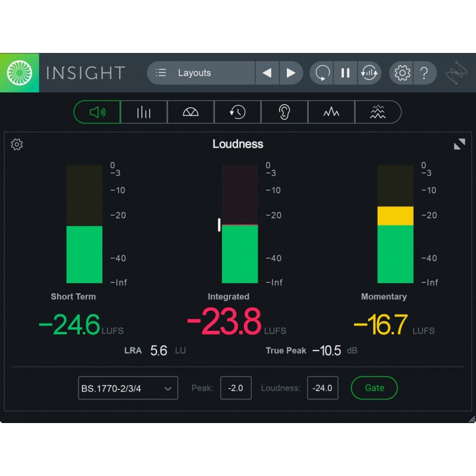View the loudness History module clock icon
This screenshot has height=476, width=476.
[x=237, y=112]
